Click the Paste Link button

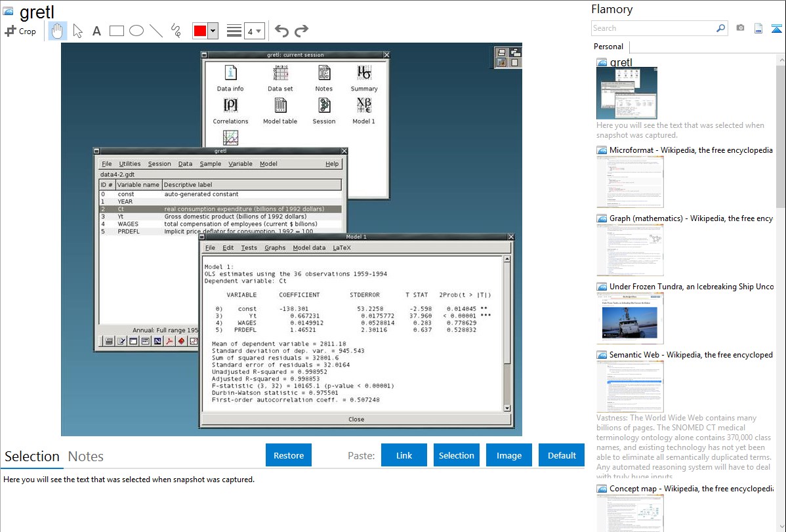pos(404,455)
